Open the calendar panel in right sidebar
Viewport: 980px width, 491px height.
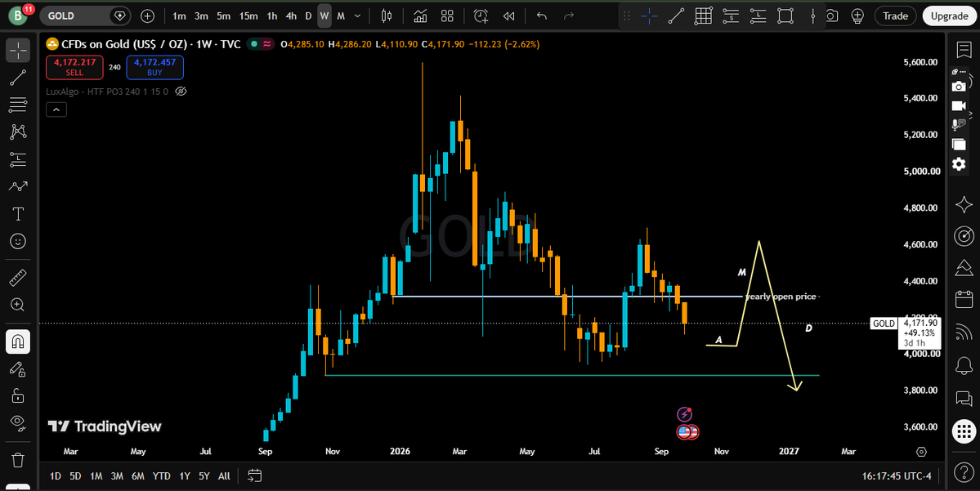click(x=964, y=299)
